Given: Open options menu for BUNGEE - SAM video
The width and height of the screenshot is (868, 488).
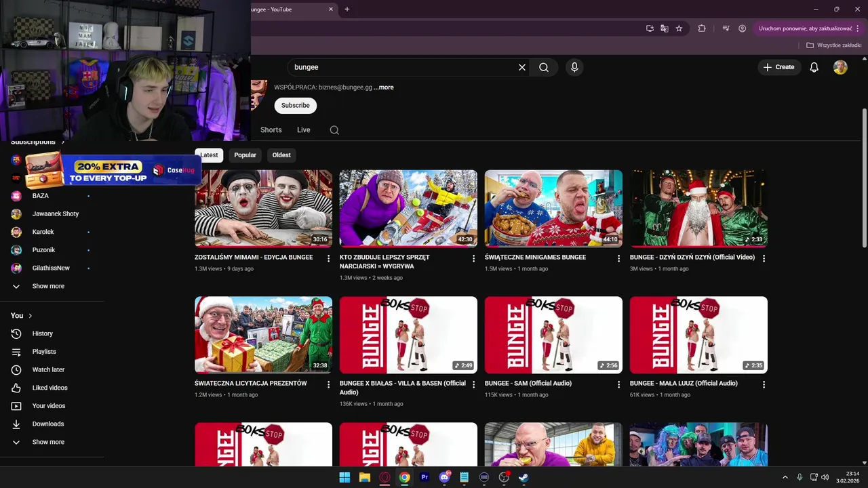Looking at the screenshot, I should pos(619,384).
